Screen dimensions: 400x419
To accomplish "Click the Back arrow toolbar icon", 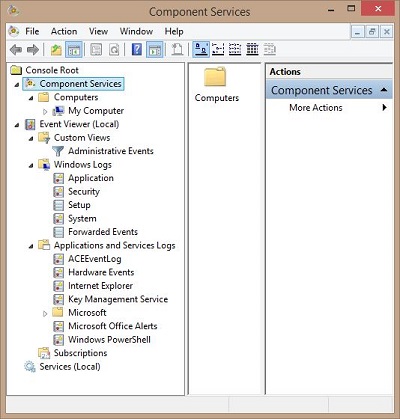I will (16, 50).
